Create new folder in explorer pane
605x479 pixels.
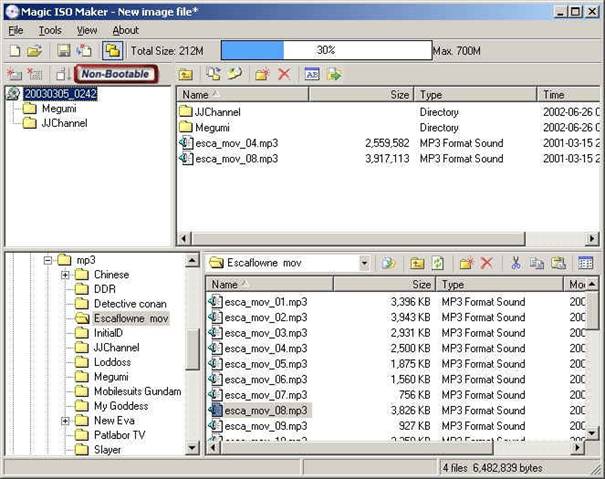pos(466,264)
